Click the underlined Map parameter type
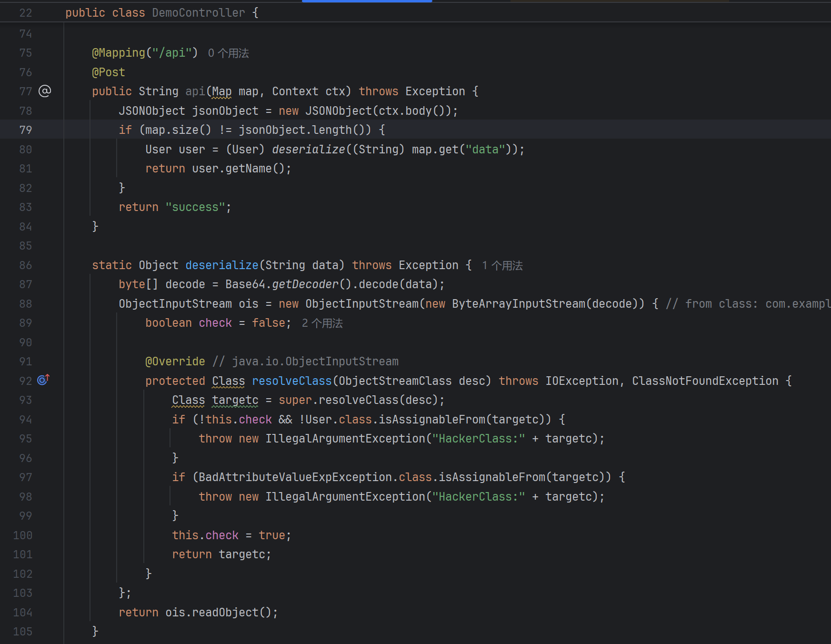Screen dimensions: 831x644 click(222, 91)
